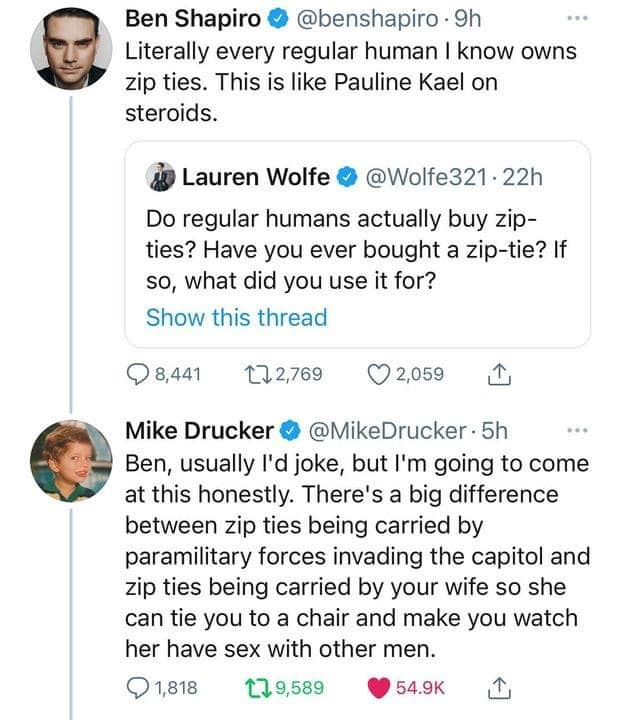Reply to Mike Drucker's tweet

click(x=138, y=687)
